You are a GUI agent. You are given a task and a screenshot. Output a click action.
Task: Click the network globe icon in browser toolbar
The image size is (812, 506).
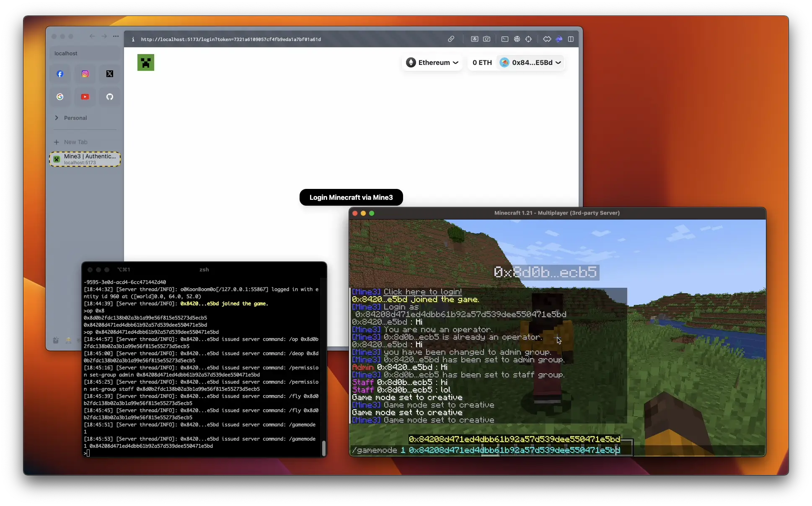pos(517,39)
